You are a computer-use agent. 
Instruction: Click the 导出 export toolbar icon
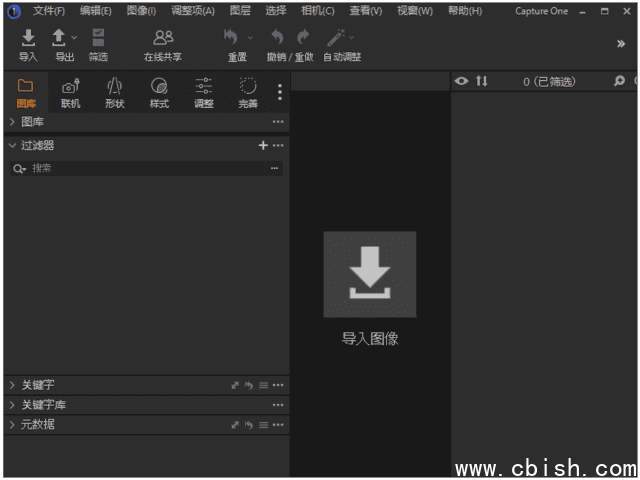(59, 39)
